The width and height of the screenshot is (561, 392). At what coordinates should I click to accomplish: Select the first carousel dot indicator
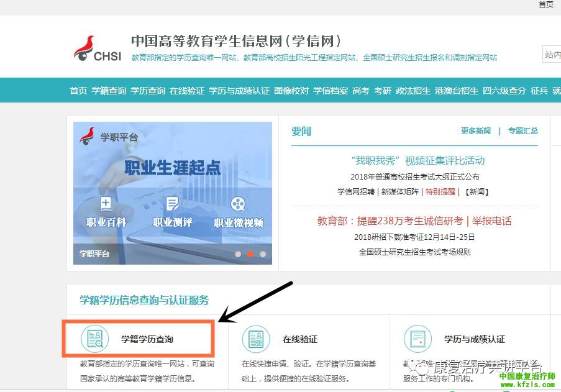pos(237,254)
